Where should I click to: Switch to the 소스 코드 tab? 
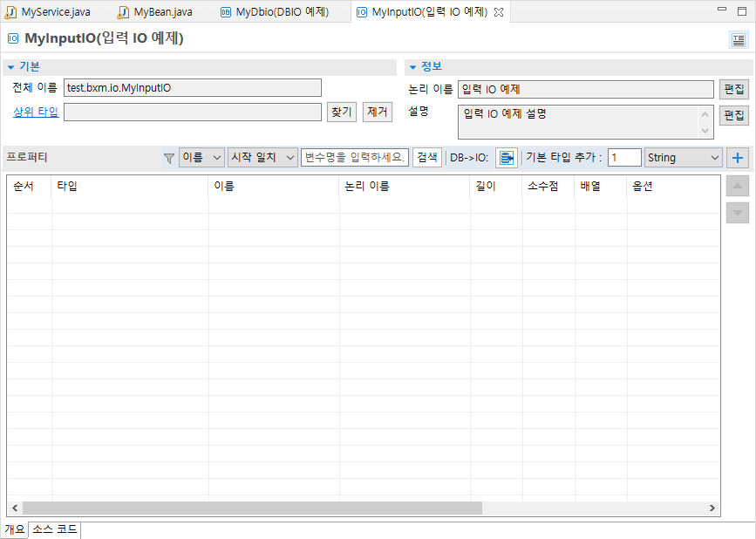tap(55, 529)
